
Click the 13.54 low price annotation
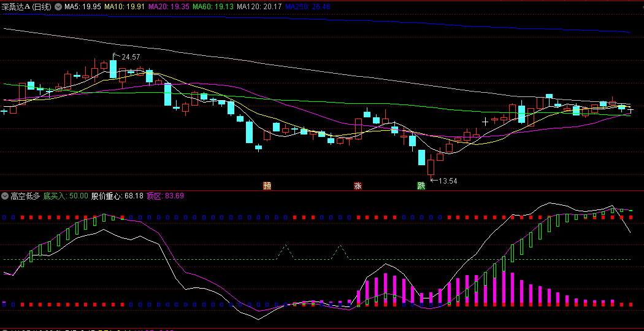[x=448, y=181]
